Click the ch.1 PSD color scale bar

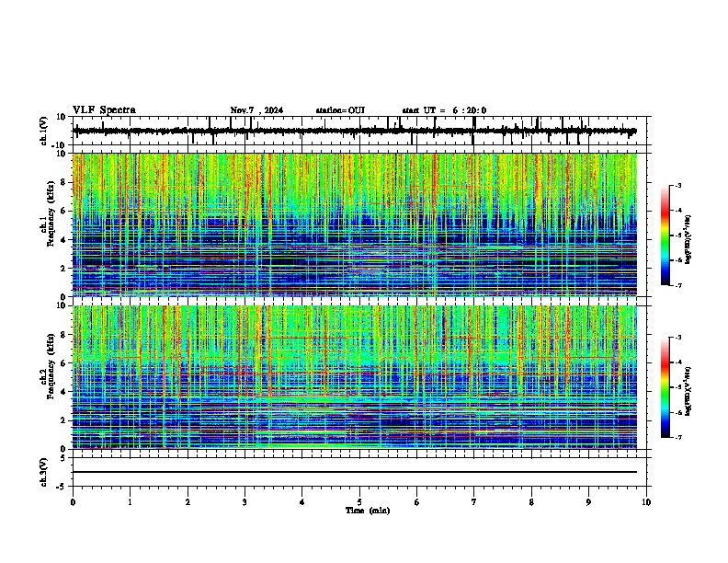[665, 236]
